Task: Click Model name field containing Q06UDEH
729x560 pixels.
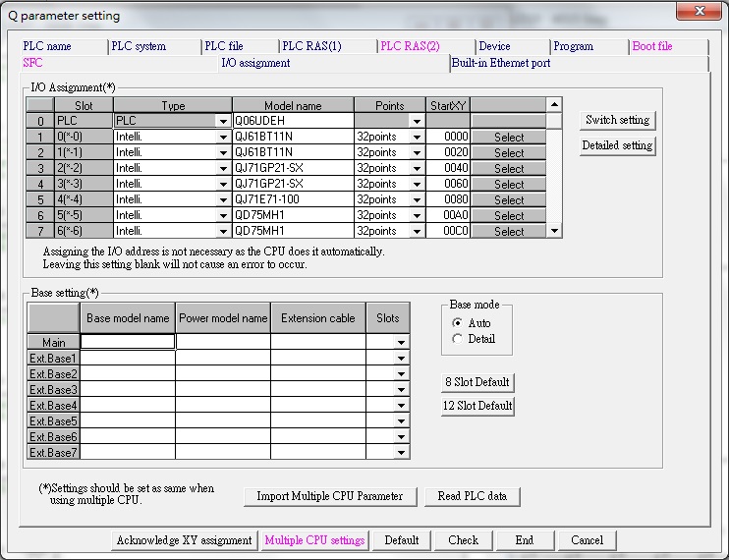Action: pyautogui.click(x=292, y=121)
